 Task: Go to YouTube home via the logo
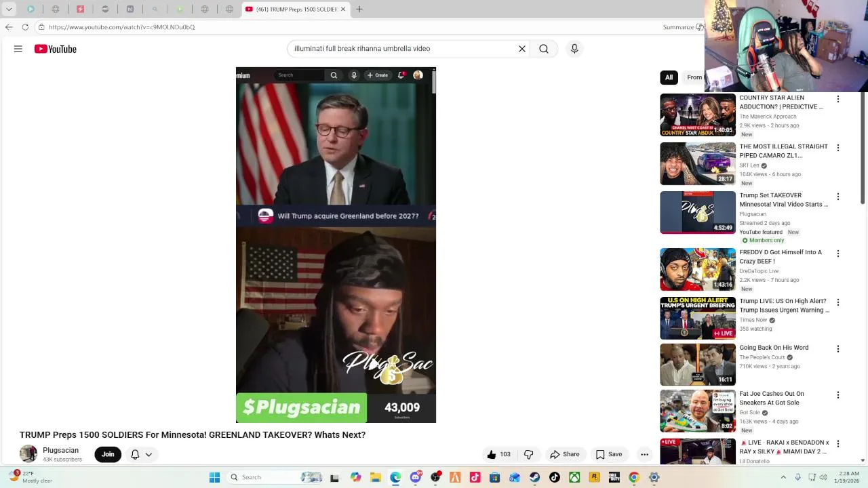tap(56, 49)
